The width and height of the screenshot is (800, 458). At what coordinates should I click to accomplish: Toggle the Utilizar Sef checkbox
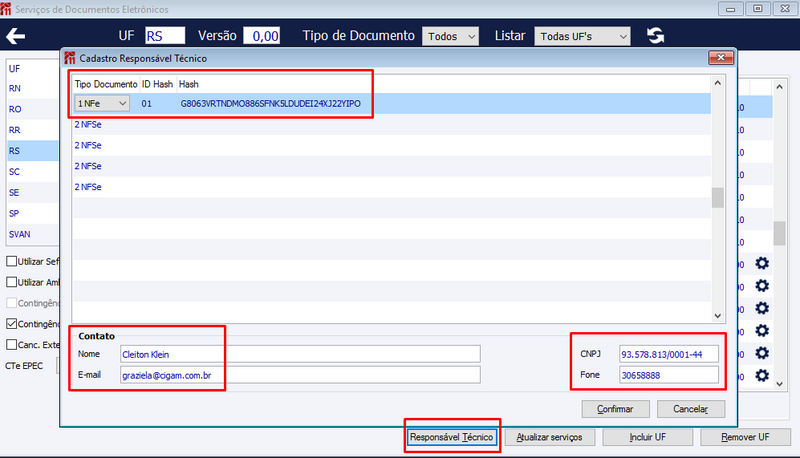click(11, 261)
